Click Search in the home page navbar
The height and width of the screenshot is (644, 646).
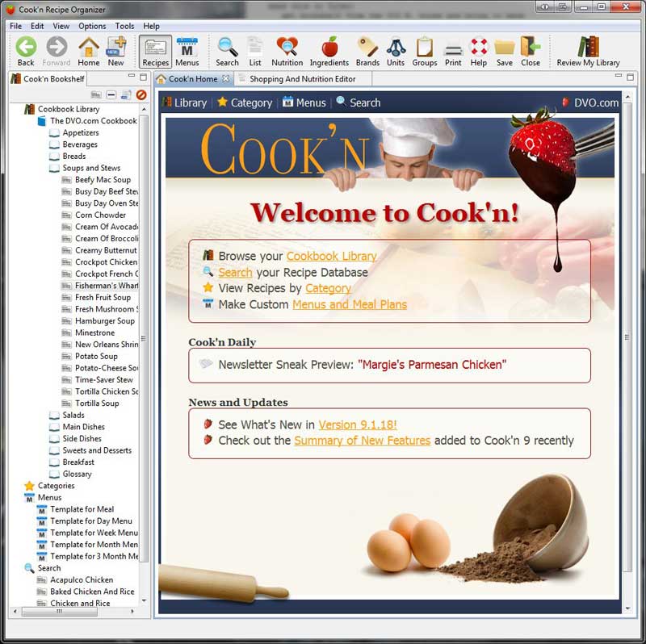359,102
